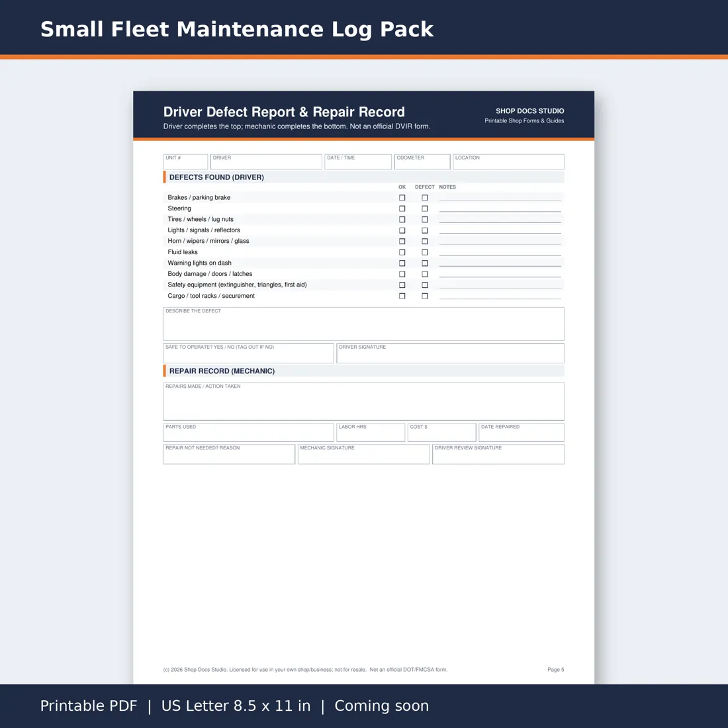Check DEFECT box for Safety equipment row
Screen dimensions: 728x728
coord(425,285)
